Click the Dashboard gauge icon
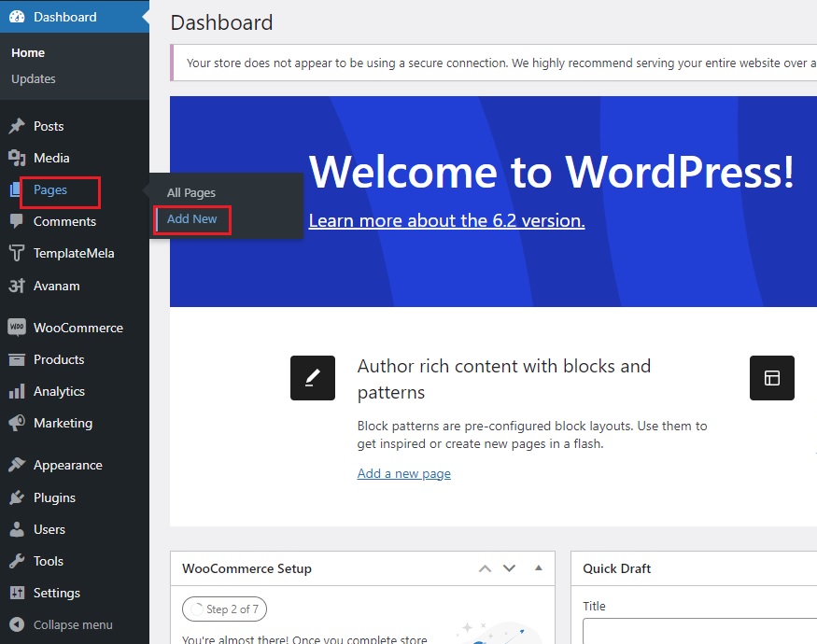 click(x=17, y=17)
